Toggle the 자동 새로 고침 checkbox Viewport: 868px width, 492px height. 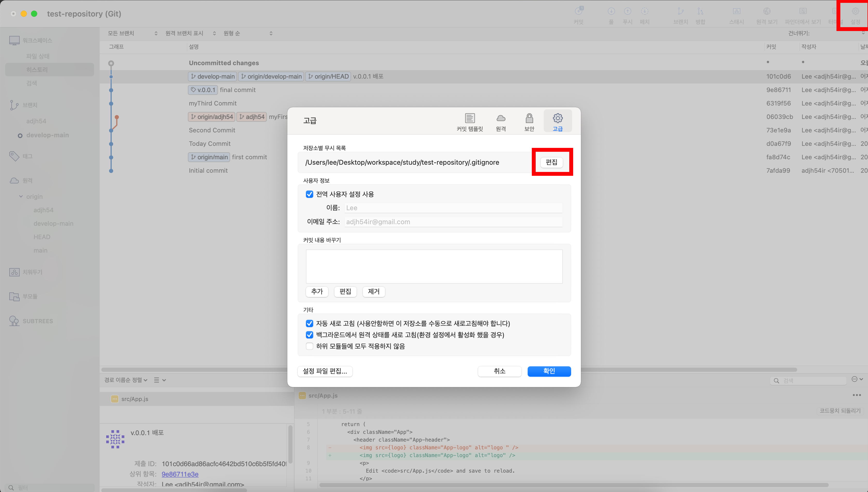(x=309, y=323)
